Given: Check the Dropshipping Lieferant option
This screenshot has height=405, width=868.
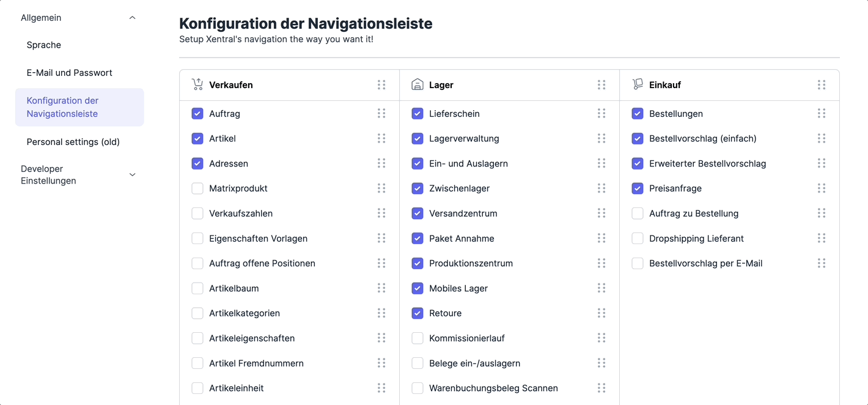Looking at the screenshot, I should [x=638, y=239].
